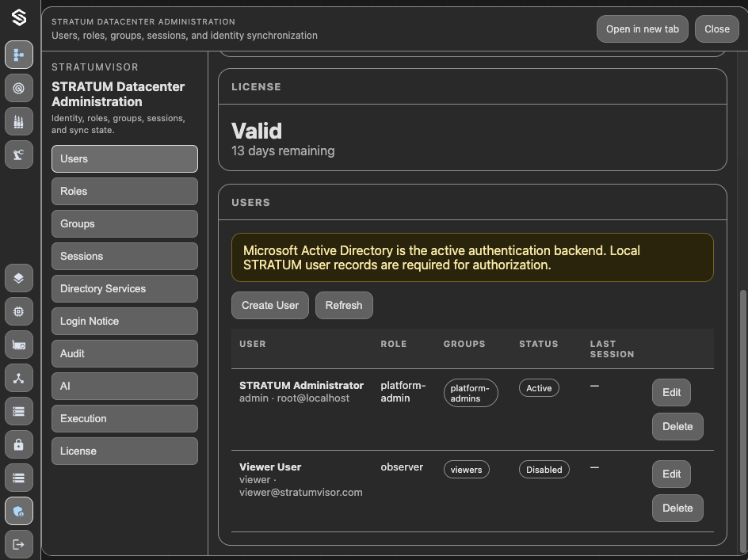Viewport: 748px width, 560px height.
Task: Click the GROUPS column header
Action: click(x=464, y=344)
